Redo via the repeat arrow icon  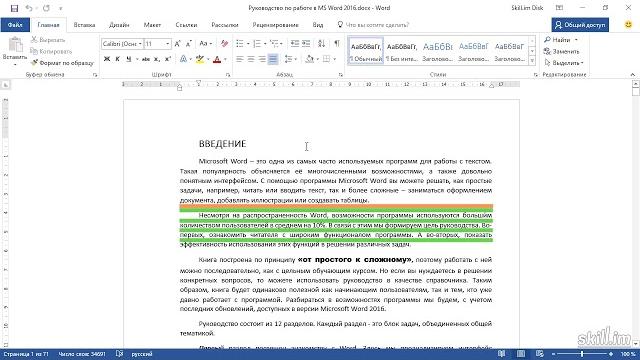pos(46,8)
